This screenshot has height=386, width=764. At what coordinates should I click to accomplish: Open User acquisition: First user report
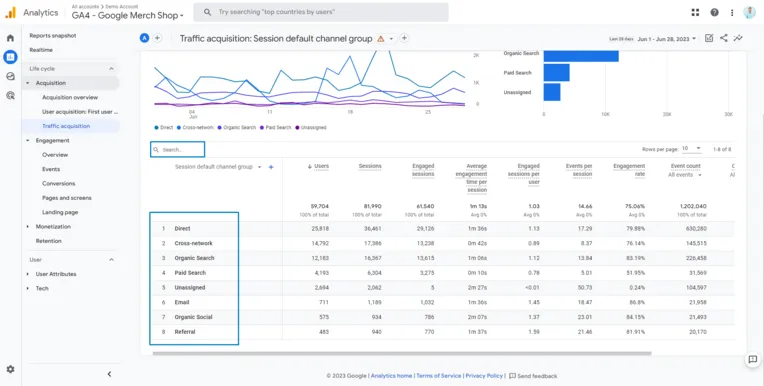[x=80, y=112]
